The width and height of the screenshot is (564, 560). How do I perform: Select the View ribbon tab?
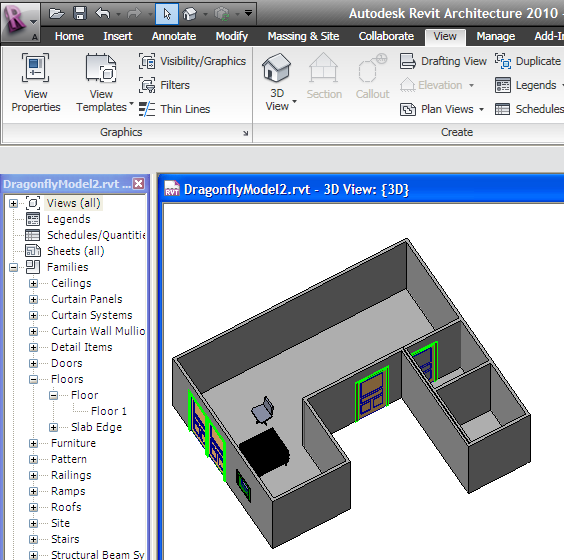(445, 36)
